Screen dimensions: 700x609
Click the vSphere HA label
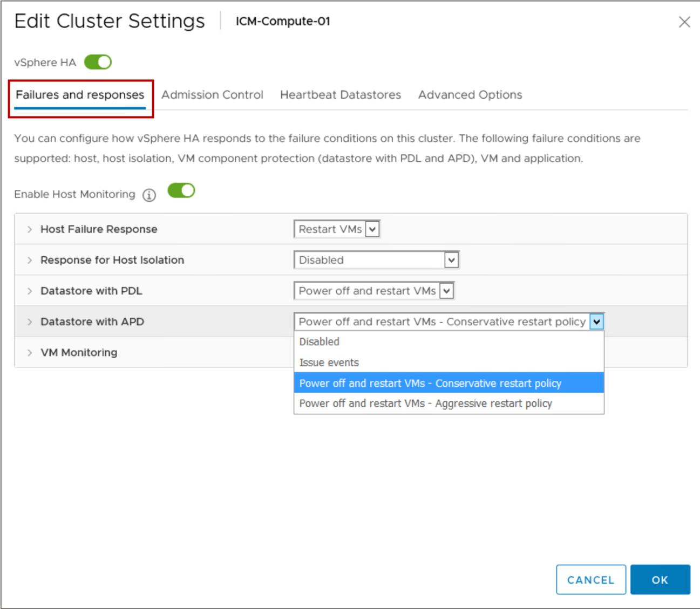point(45,63)
